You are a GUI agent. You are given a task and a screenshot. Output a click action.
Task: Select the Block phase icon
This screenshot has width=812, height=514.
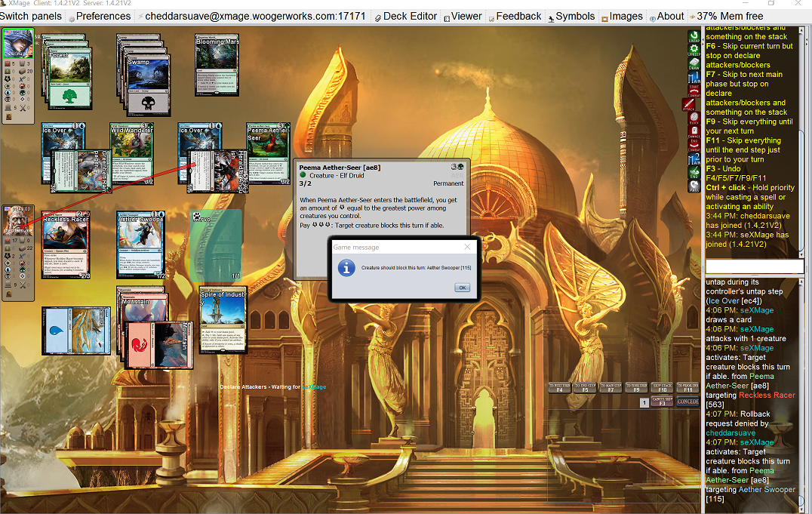pyautogui.click(x=694, y=118)
